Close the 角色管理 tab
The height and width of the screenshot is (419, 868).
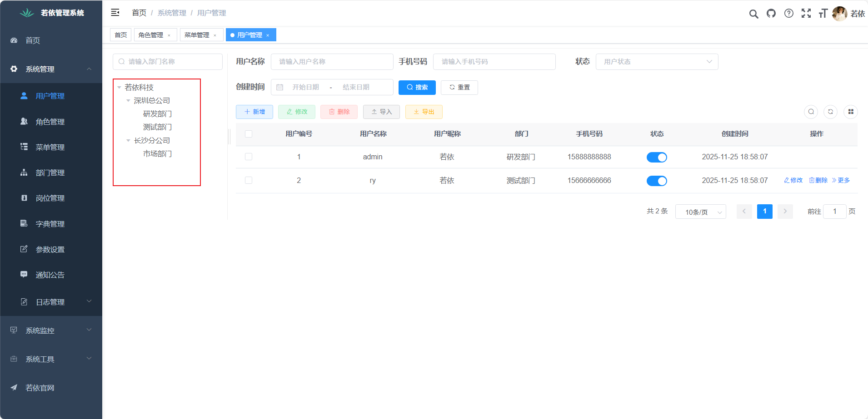[169, 35]
